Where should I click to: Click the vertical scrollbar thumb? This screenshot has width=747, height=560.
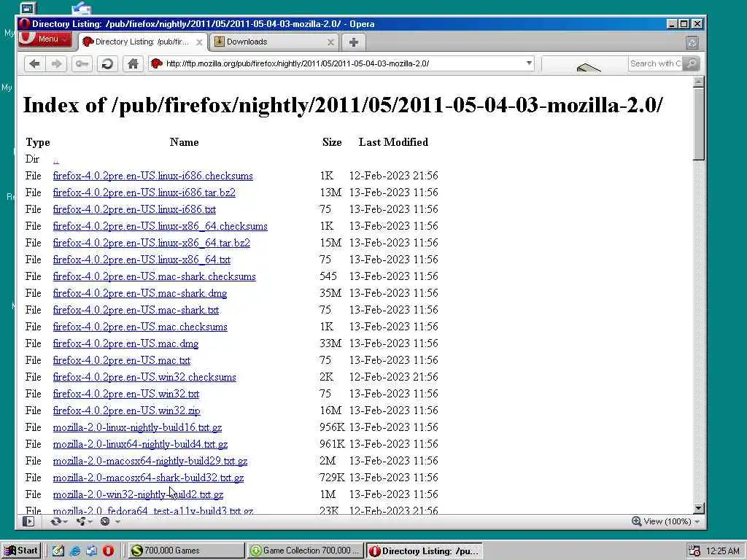[698, 124]
